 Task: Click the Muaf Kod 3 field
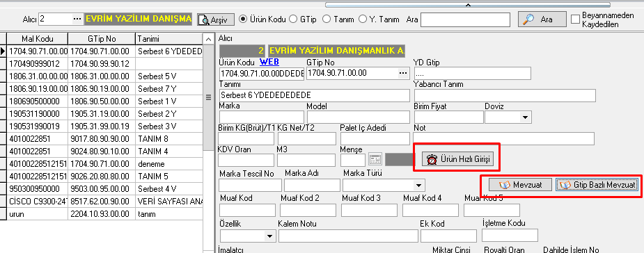[x=369, y=210]
